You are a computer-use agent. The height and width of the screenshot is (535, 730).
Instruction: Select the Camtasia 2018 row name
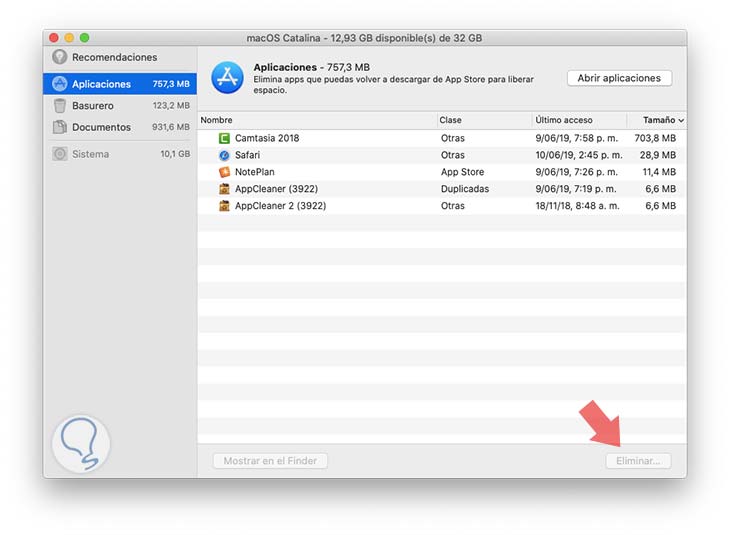[x=267, y=138]
